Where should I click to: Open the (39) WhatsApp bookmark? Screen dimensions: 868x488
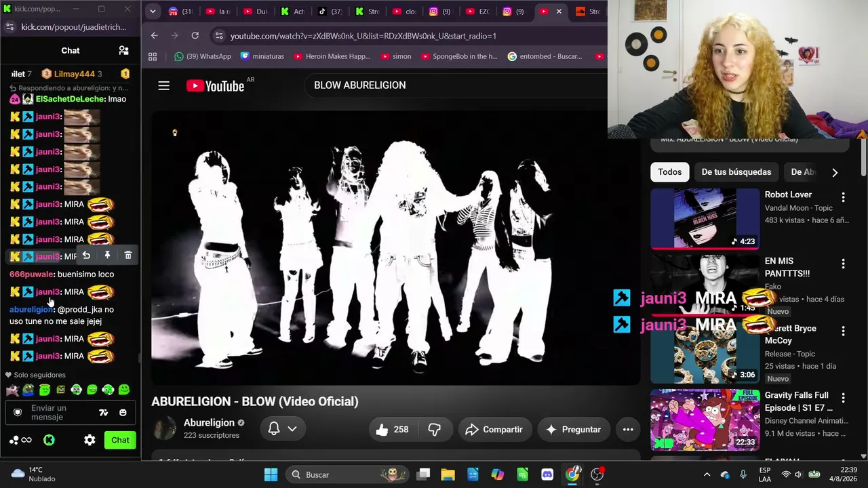(203, 56)
